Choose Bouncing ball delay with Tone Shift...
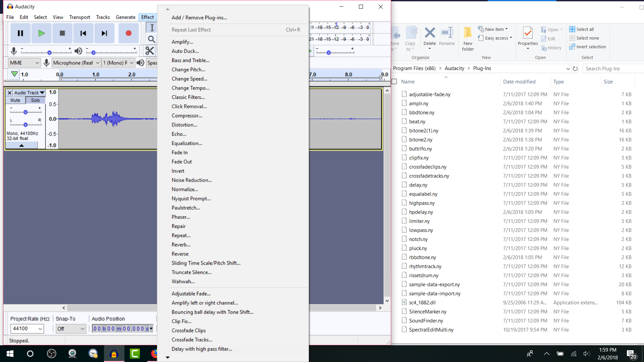The height and width of the screenshot is (362, 644). pyautogui.click(x=212, y=312)
